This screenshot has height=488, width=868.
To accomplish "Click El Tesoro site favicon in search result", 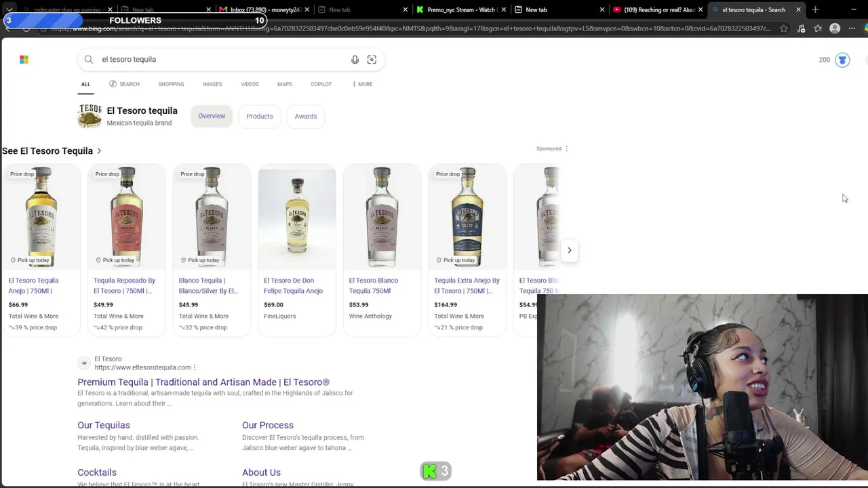I will pyautogui.click(x=84, y=363).
